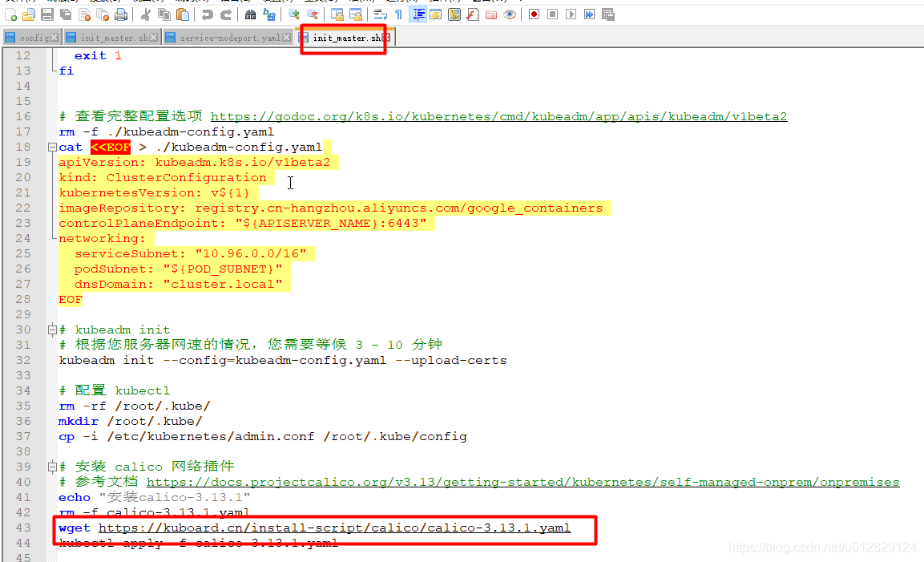
Task: Open the Replace dialog from the toolbar
Action: tap(268, 14)
